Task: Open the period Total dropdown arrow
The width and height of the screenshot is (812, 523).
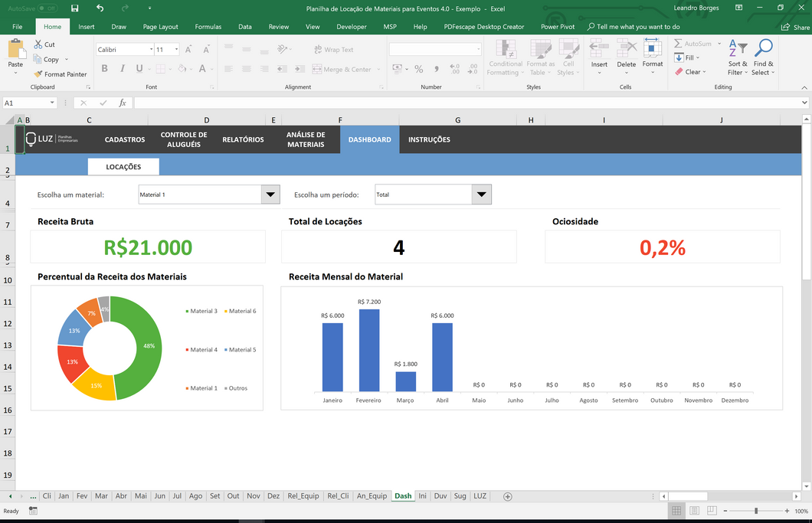Action: tap(481, 194)
